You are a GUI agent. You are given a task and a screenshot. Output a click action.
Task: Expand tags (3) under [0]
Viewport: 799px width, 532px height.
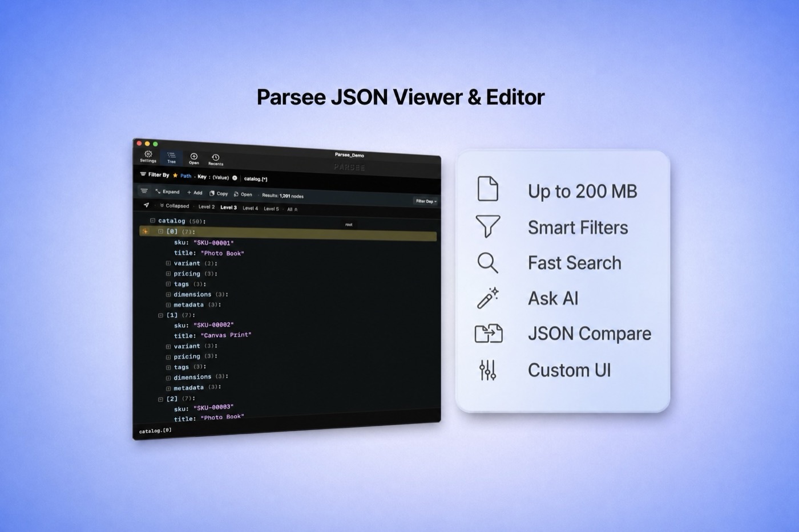click(x=168, y=284)
